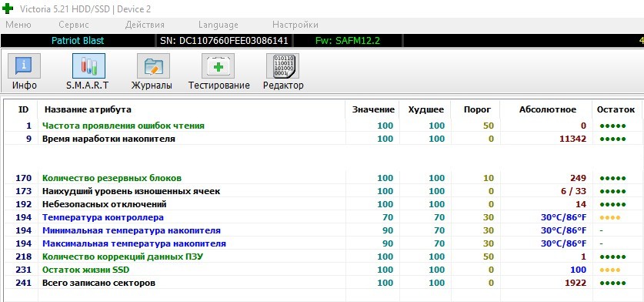Viewport: 644px width, 302px height.
Task: Click the Patriot Blast device name field
Action: [x=78, y=41]
